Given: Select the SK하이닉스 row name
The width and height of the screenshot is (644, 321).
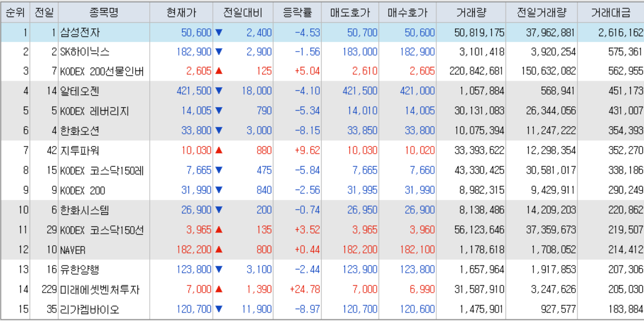Looking at the screenshot, I should point(85,52).
